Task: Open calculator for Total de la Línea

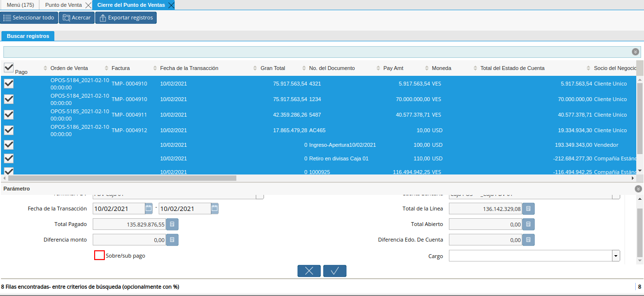Action: 528,209
